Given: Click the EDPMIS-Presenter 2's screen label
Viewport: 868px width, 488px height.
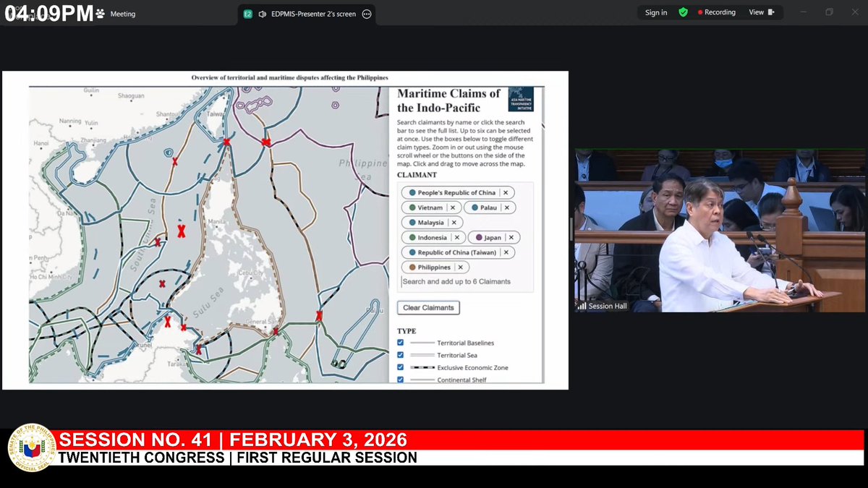Looking at the screenshot, I should [313, 14].
